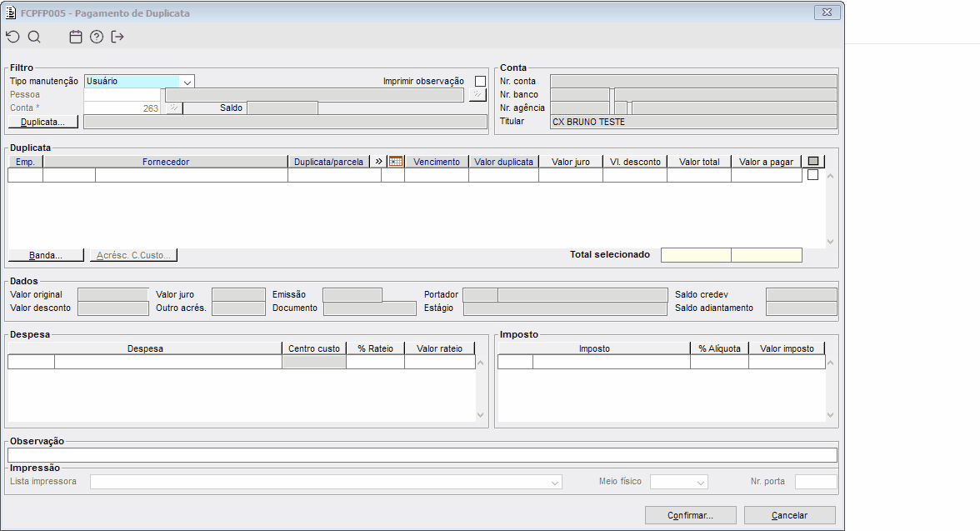Click the % Alíquota column header
The height and width of the screenshot is (531, 980).
point(719,348)
